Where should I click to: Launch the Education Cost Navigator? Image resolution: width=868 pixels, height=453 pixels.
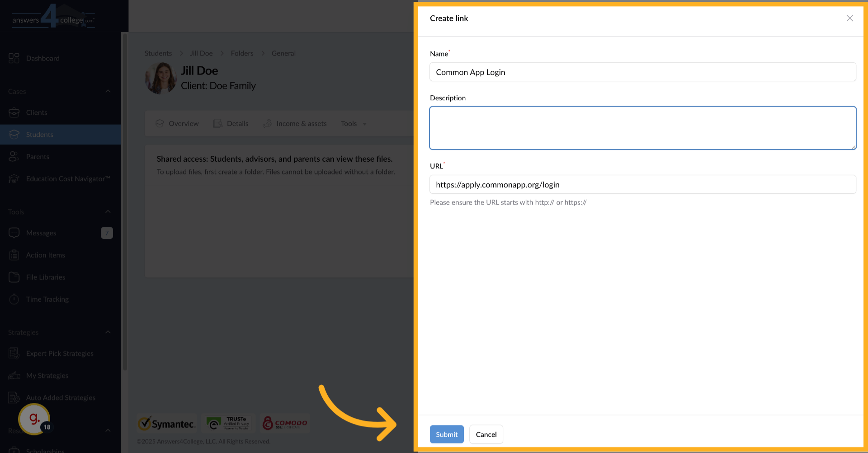68,178
